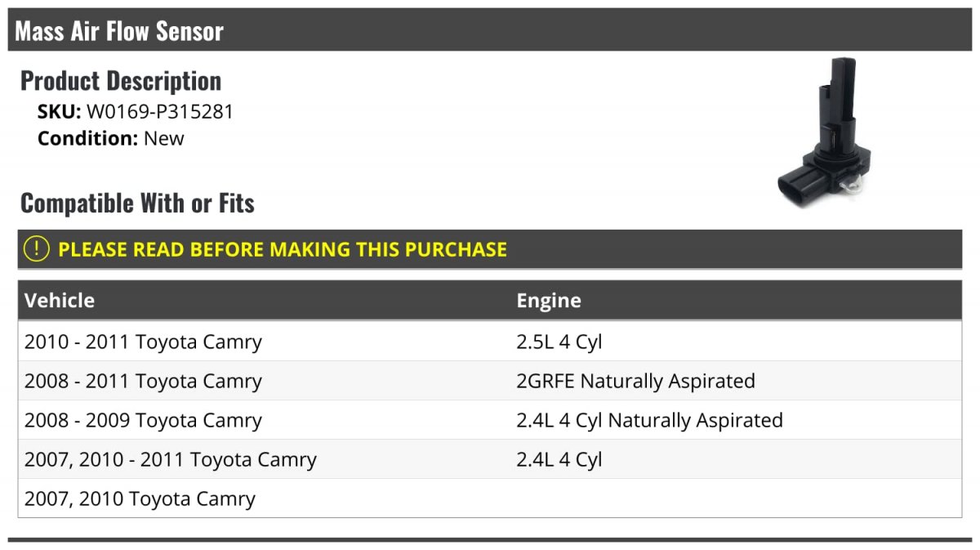The height and width of the screenshot is (550, 980).
Task: Click the 'Condition: New' text
Action: point(111,138)
